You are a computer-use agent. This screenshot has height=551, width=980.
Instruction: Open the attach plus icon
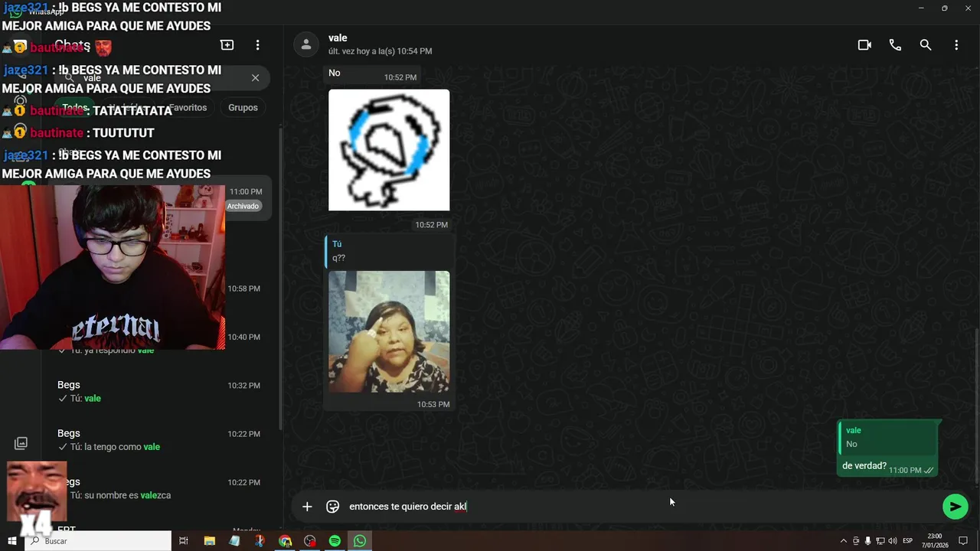pyautogui.click(x=307, y=507)
